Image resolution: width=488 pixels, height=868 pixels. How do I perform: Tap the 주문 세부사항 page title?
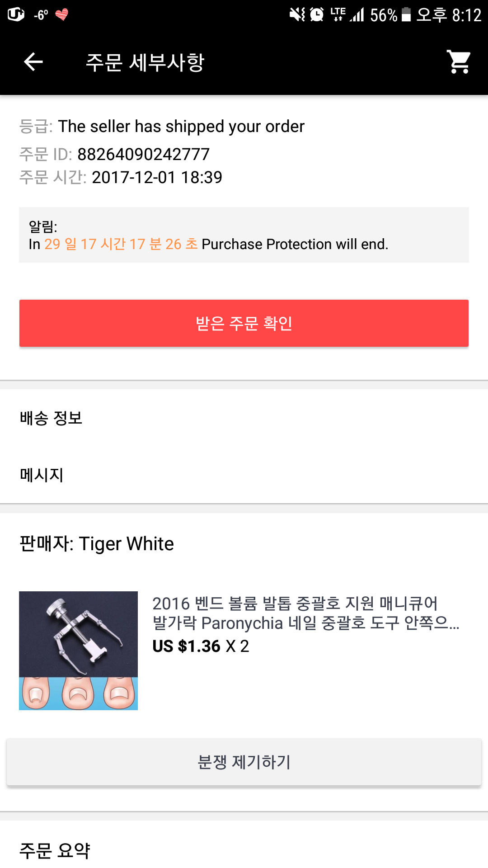click(x=145, y=62)
